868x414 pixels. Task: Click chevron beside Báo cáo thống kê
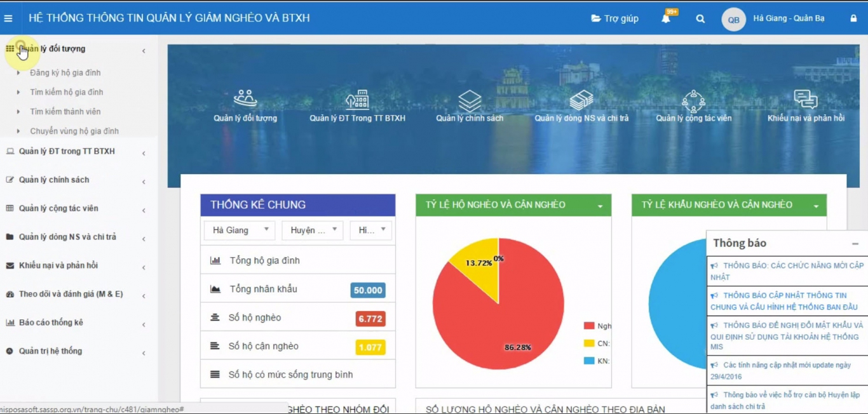(x=144, y=325)
